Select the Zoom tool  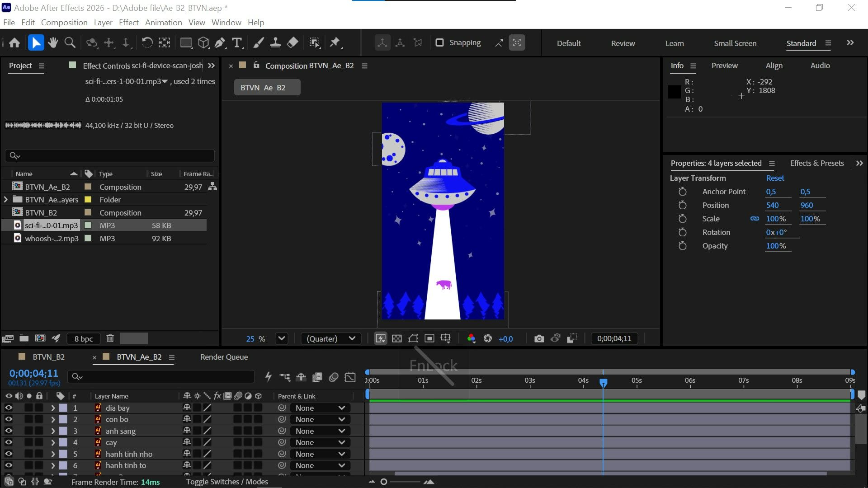point(70,43)
